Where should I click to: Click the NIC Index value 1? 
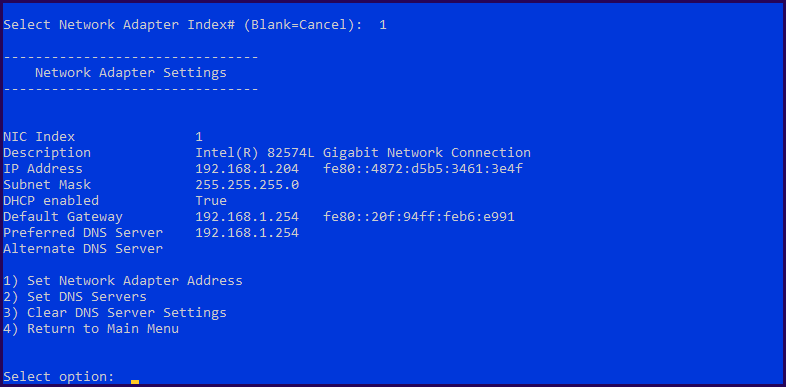(199, 136)
